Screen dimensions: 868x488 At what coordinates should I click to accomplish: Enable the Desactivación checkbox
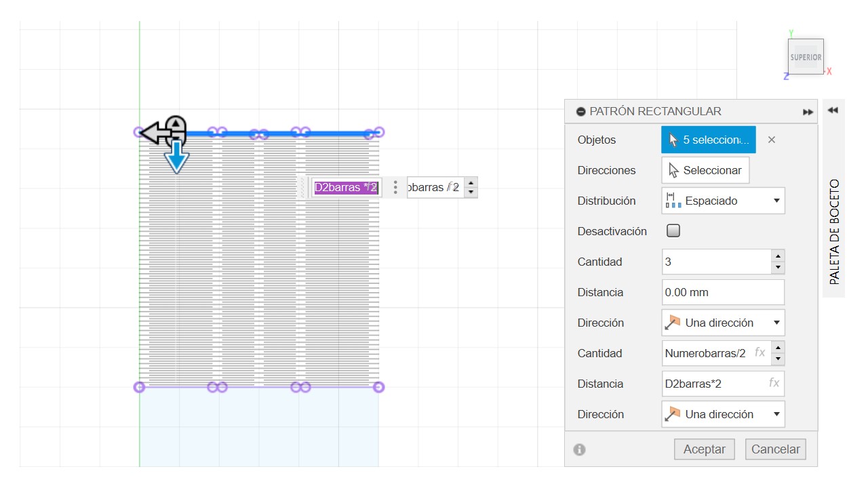(x=673, y=231)
